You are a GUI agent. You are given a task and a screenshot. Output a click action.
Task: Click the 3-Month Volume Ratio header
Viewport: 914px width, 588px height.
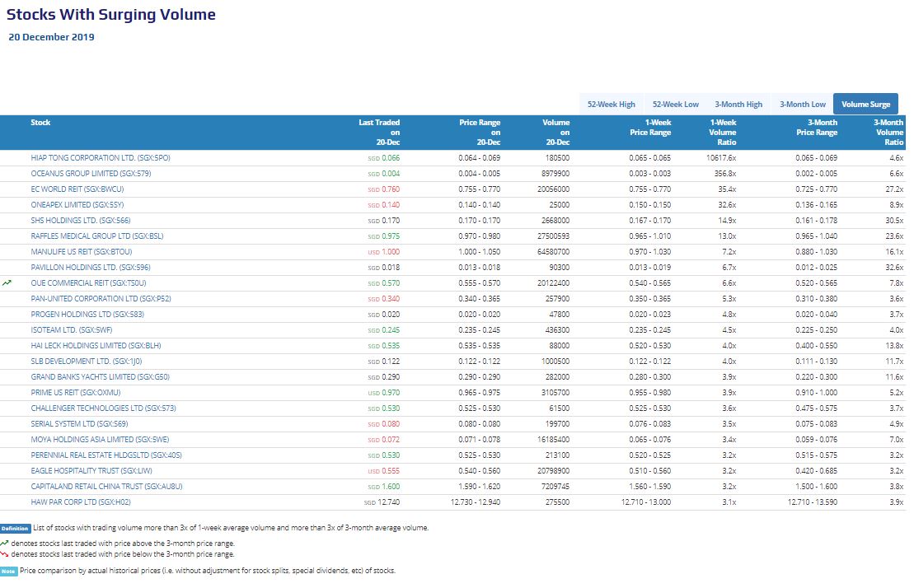point(888,132)
